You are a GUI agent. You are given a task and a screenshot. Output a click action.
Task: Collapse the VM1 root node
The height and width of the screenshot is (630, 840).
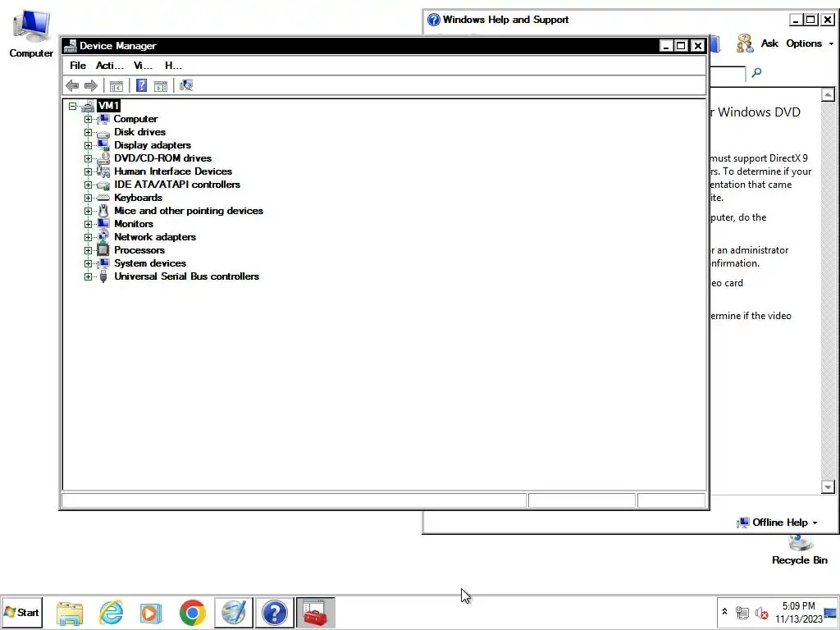tap(72, 106)
